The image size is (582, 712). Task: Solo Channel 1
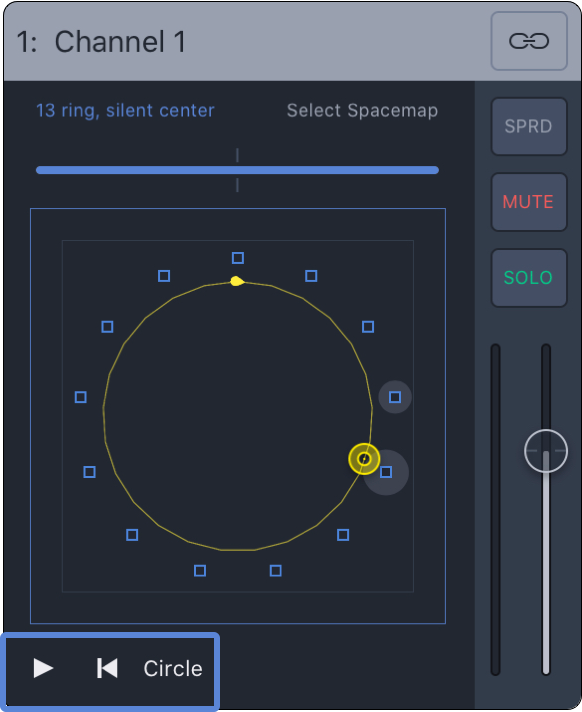pos(529,277)
